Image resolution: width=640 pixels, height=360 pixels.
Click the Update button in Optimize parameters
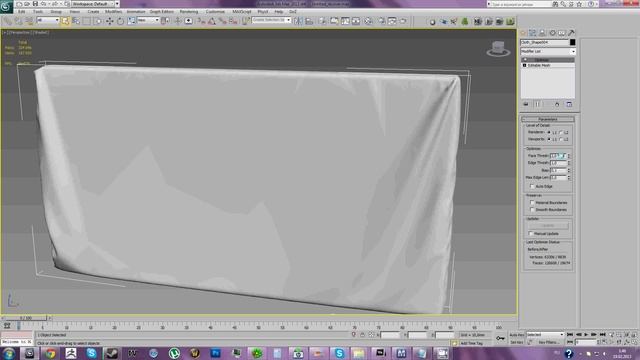pos(548,225)
